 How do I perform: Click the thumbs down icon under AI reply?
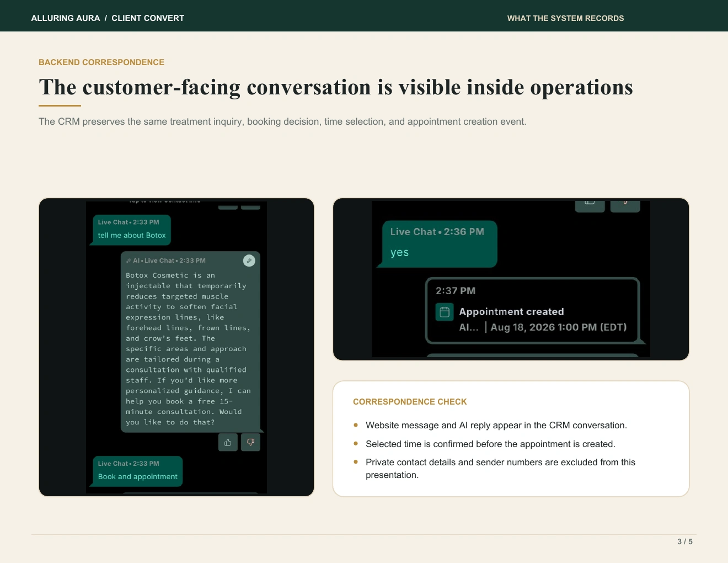[250, 442]
